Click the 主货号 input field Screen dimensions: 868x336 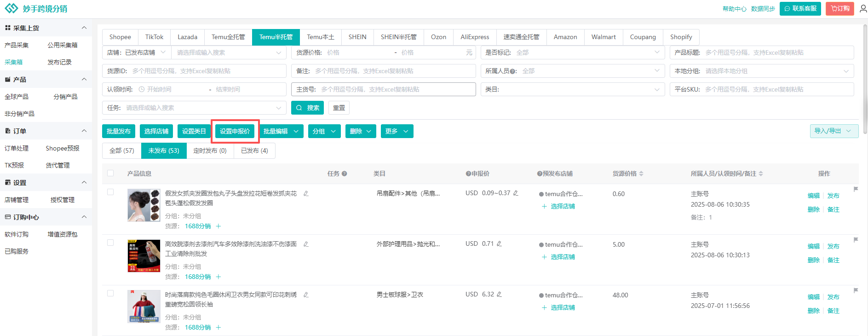pyautogui.click(x=396, y=89)
